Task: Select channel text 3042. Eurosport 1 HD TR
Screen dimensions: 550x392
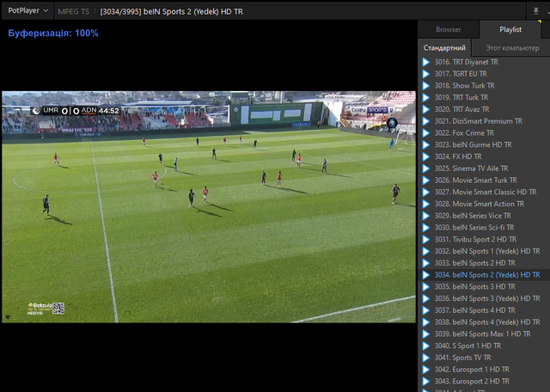Action: coord(472,370)
